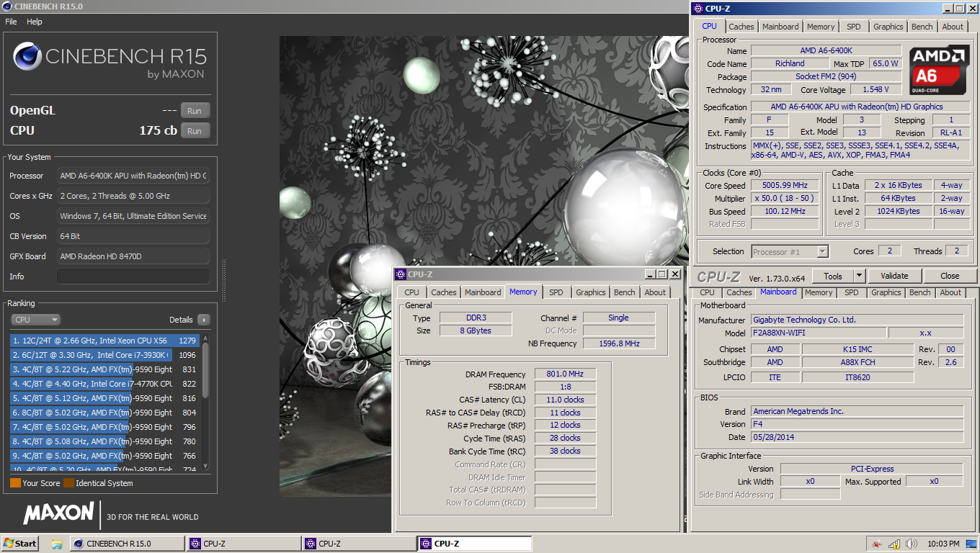Click the volume speaker tray icon
The image size is (980, 553).
pos(912,544)
